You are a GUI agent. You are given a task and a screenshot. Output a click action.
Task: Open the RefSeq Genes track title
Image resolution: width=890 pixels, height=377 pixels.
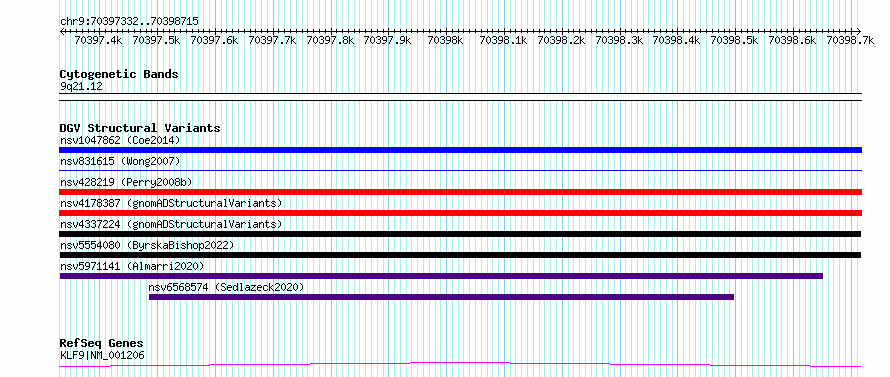[x=101, y=344]
